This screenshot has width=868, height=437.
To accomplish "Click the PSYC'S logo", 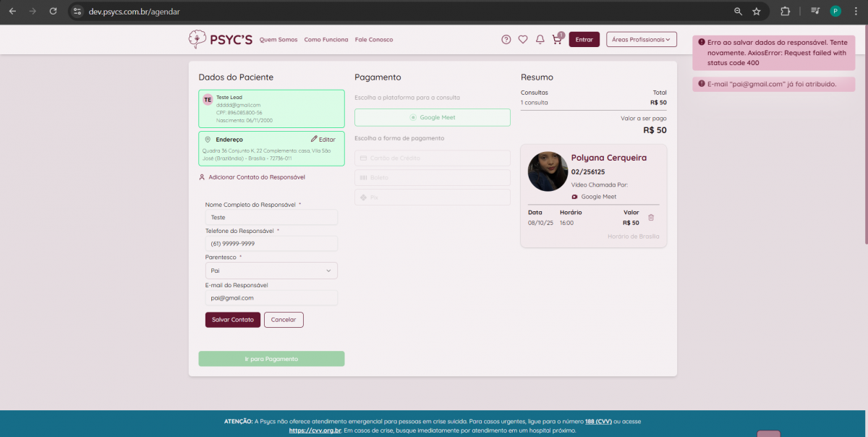I will 221,39.
